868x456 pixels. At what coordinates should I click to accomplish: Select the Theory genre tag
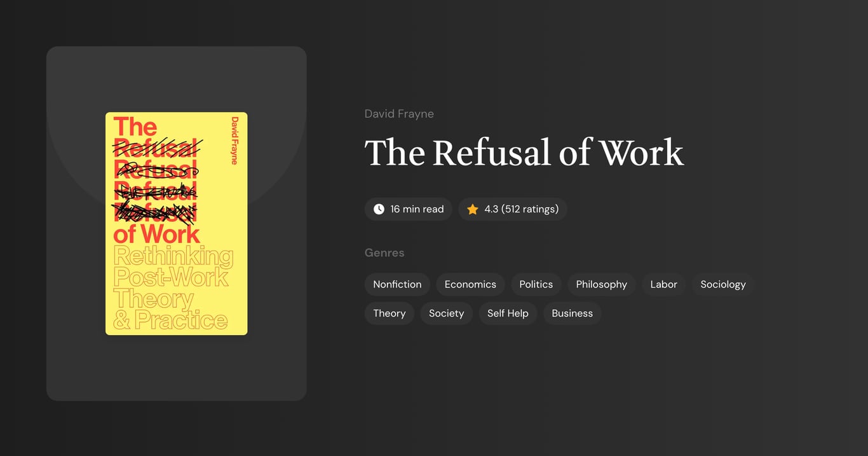point(389,313)
